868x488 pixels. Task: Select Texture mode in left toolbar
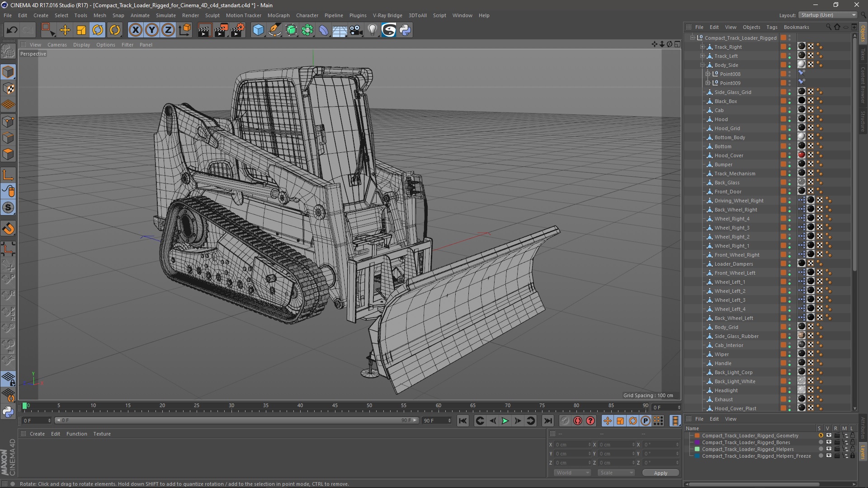tap(8, 89)
